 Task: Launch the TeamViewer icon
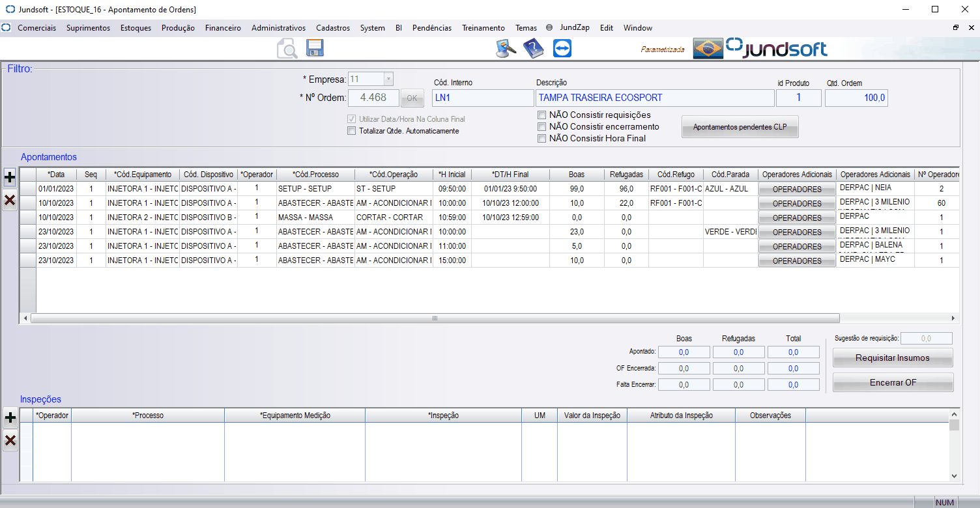click(x=562, y=48)
